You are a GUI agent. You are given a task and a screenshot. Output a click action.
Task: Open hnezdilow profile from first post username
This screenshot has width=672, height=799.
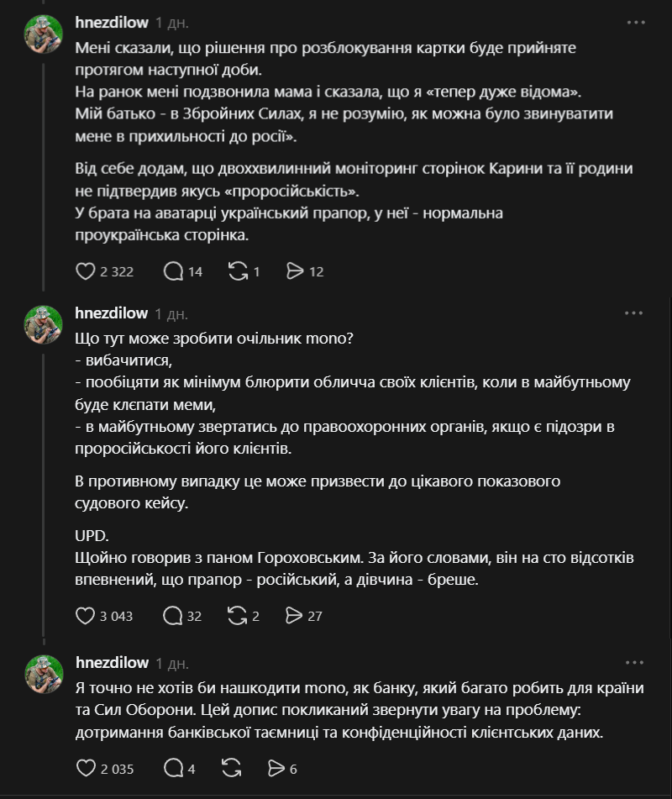(112, 22)
